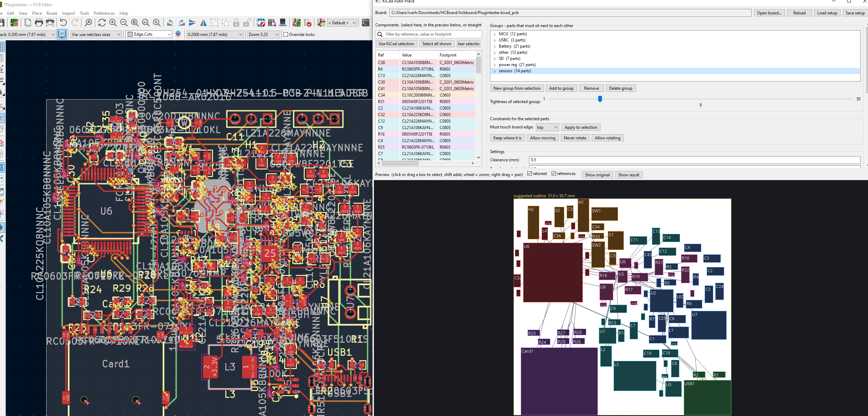This screenshot has width=868, height=416.
Task: Open Via netclass sizes dropdown
Action: pos(96,34)
